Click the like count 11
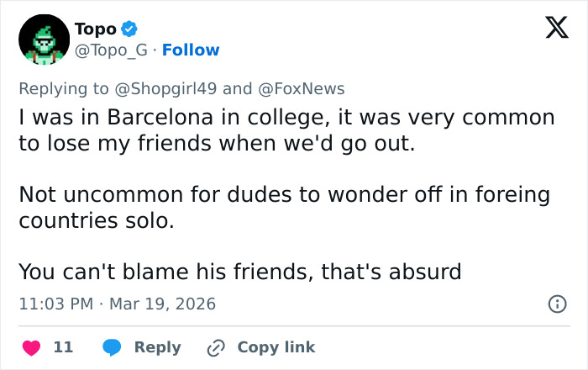Viewport: 588px width, 370px height. (63, 347)
